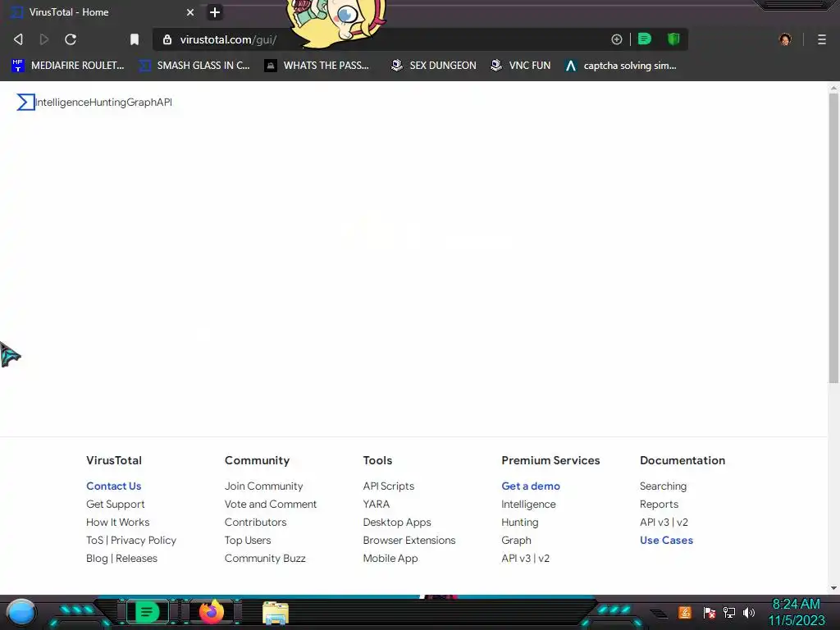Click the page vertical scrollbar thumb
840x630 pixels.
[833, 238]
